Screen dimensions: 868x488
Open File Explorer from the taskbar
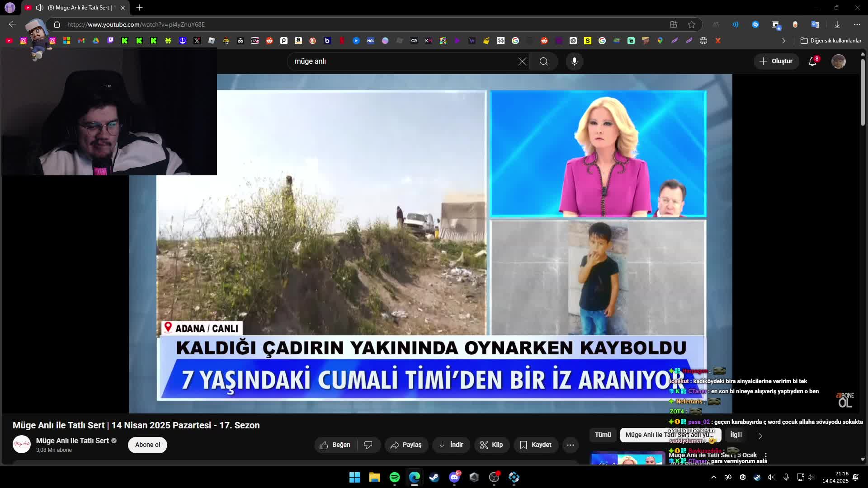tap(375, 477)
